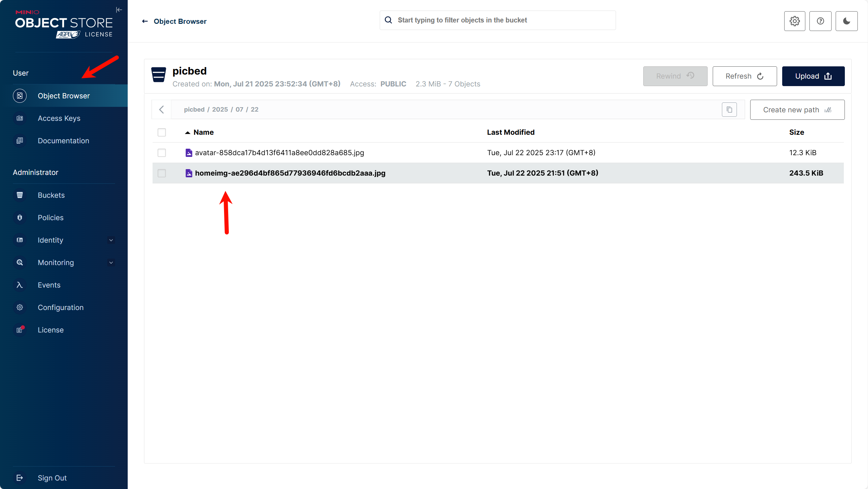The height and width of the screenshot is (489, 868).
Task: Click the Upload button
Action: click(813, 76)
